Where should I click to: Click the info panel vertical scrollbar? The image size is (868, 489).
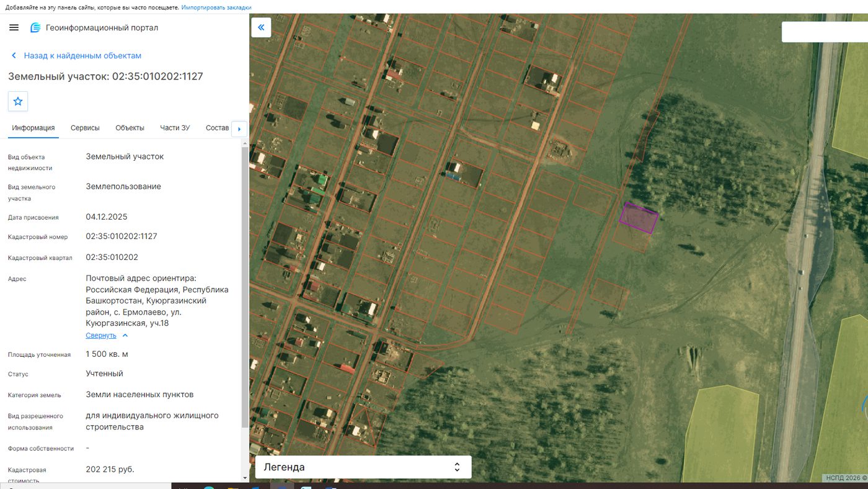[x=244, y=285]
